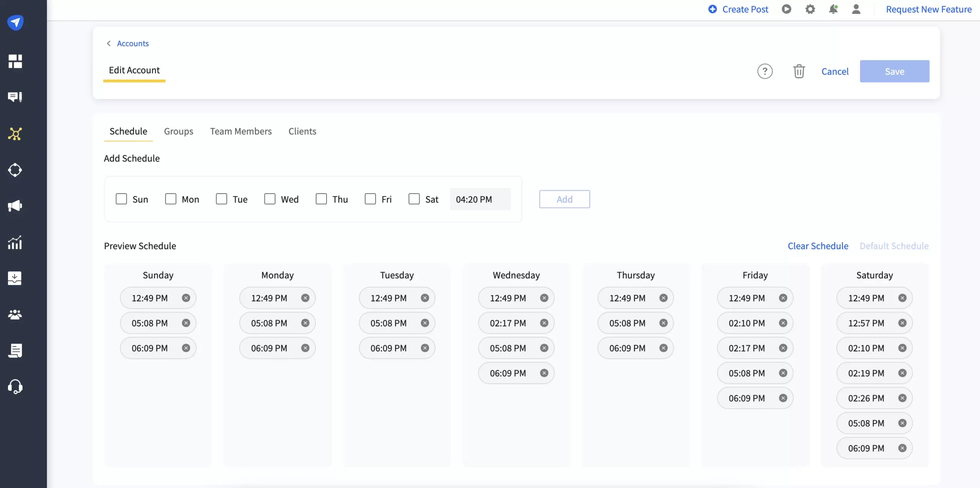Click the Default Schedule link
Image resolution: width=980 pixels, height=488 pixels.
click(x=894, y=246)
